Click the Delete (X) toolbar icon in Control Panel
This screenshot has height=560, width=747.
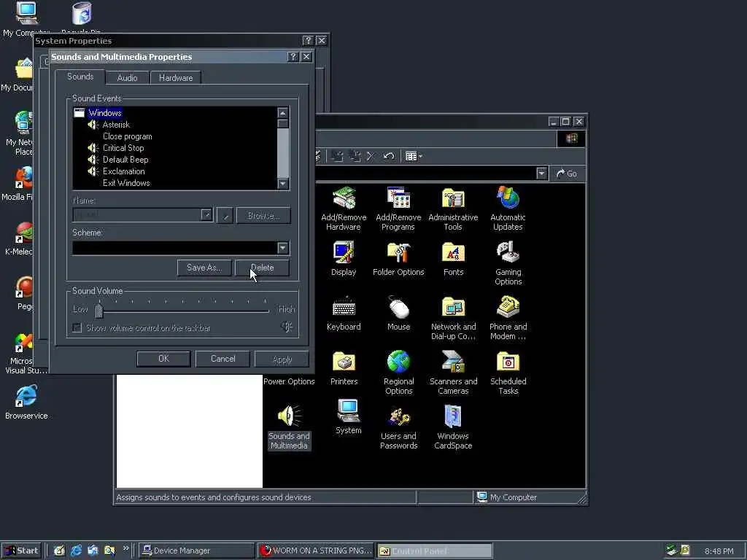(x=371, y=156)
